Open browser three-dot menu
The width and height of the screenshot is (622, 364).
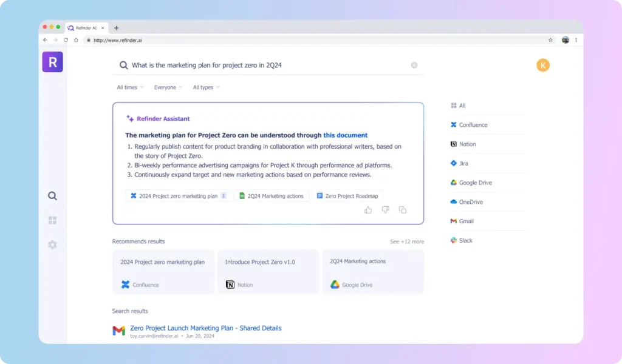[576, 40]
